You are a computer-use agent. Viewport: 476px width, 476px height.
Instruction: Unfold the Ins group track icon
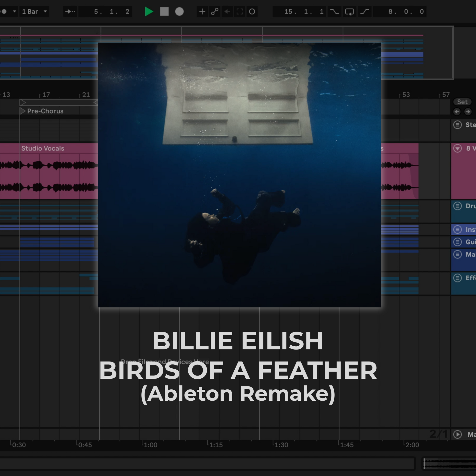457,230
